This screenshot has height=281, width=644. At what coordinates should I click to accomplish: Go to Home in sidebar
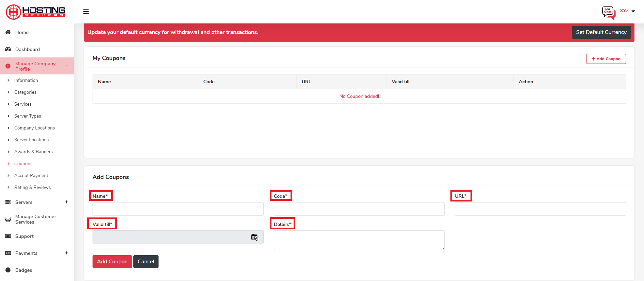(22, 32)
